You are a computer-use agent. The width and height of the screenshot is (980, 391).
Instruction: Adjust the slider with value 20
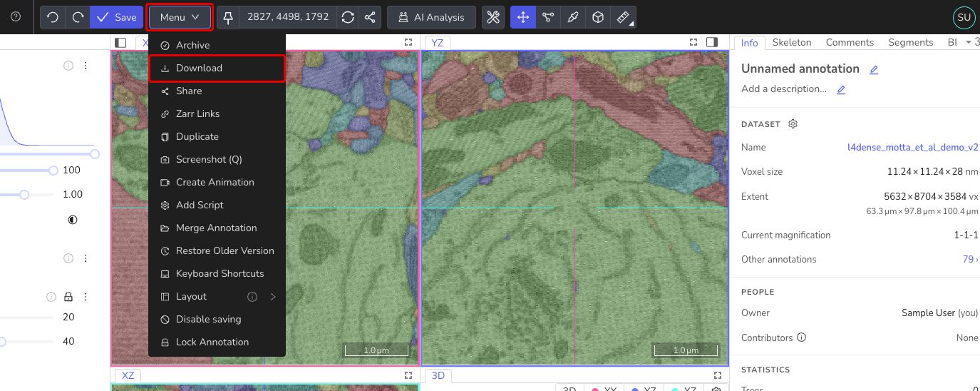coord(26,317)
